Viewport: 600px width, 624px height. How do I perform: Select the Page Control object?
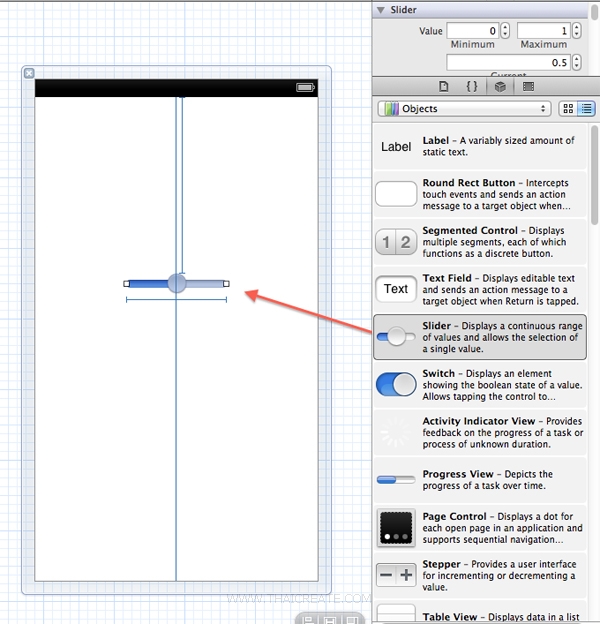click(x=480, y=528)
